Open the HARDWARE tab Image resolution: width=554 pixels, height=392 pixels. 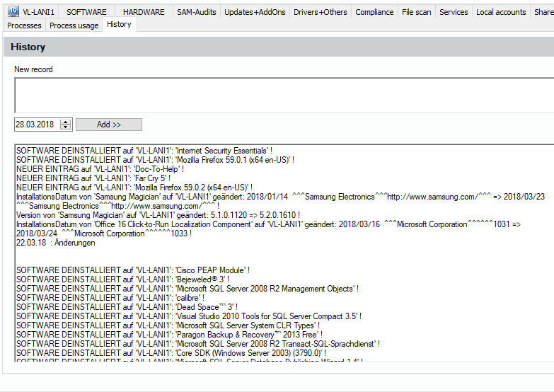144,12
